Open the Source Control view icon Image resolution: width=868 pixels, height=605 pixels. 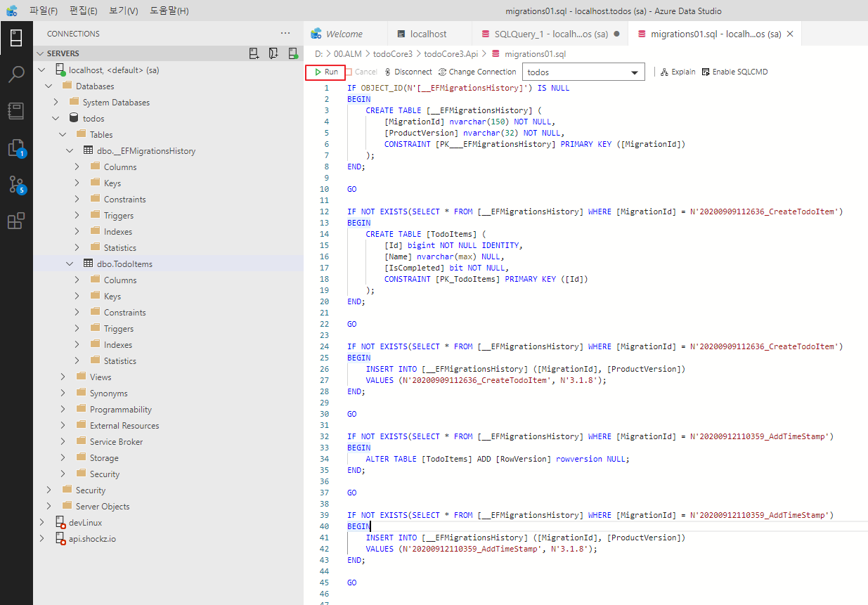(x=16, y=185)
